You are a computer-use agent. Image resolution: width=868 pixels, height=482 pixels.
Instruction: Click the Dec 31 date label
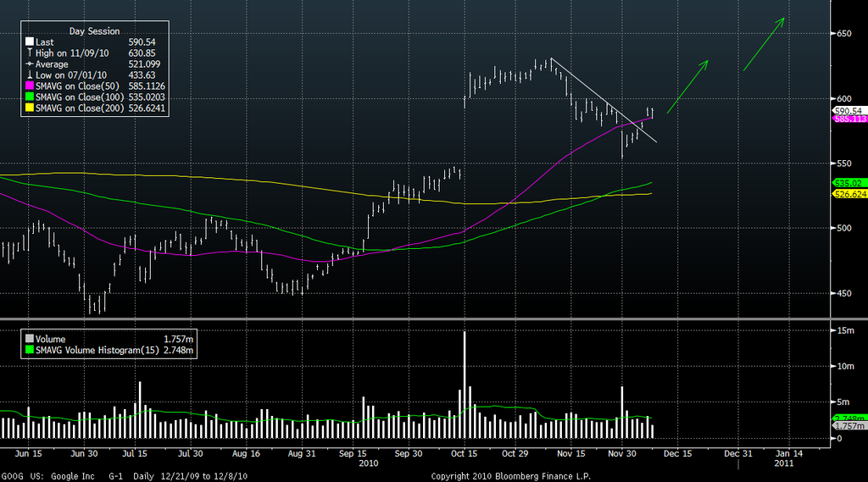click(x=738, y=453)
